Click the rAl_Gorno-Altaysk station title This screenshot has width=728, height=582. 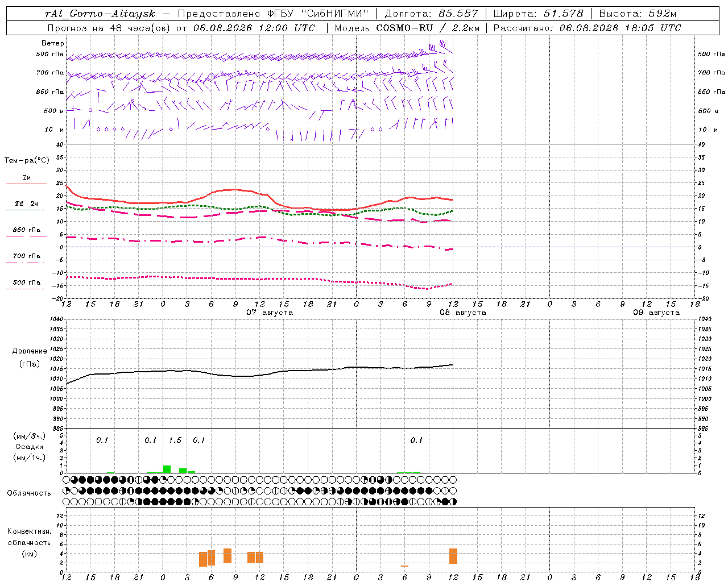(100, 14)
